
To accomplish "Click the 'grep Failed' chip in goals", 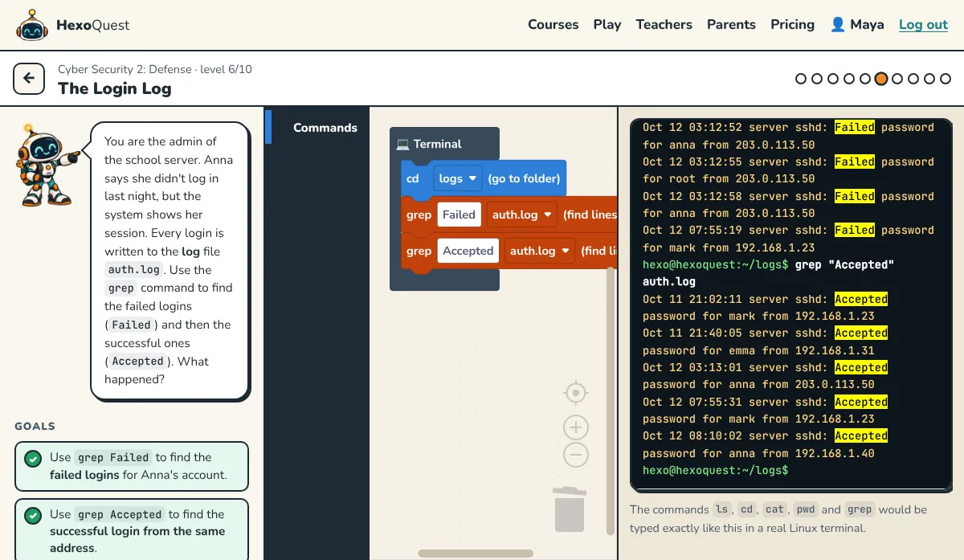I will pyautogui.click(x=113, y=457).
